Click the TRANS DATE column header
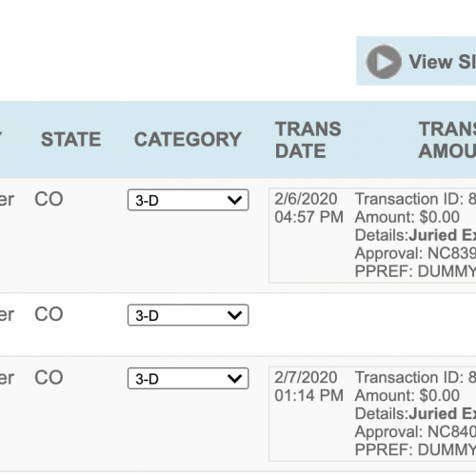Viewport: 476px width, 476px height. pyautogui.click(x=308, y=140)
